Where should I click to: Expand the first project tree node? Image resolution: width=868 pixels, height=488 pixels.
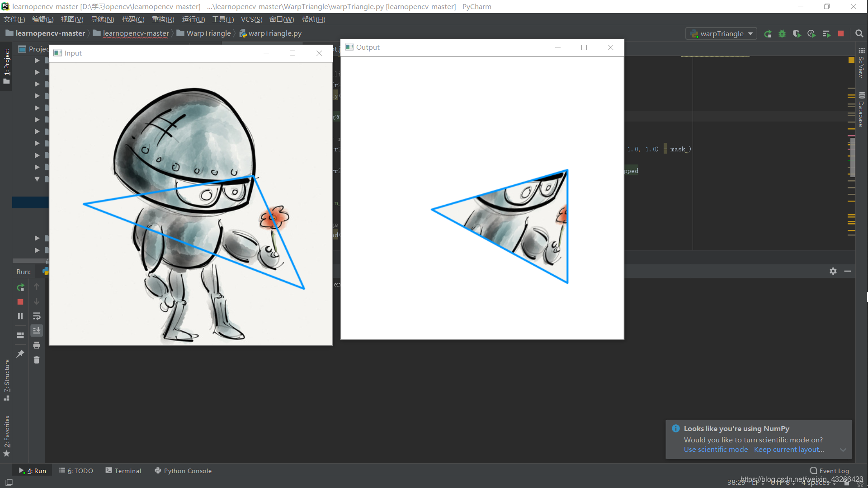point(37,60)
